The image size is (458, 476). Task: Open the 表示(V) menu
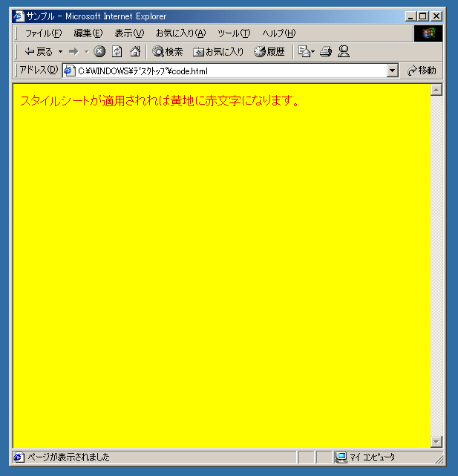129,33
